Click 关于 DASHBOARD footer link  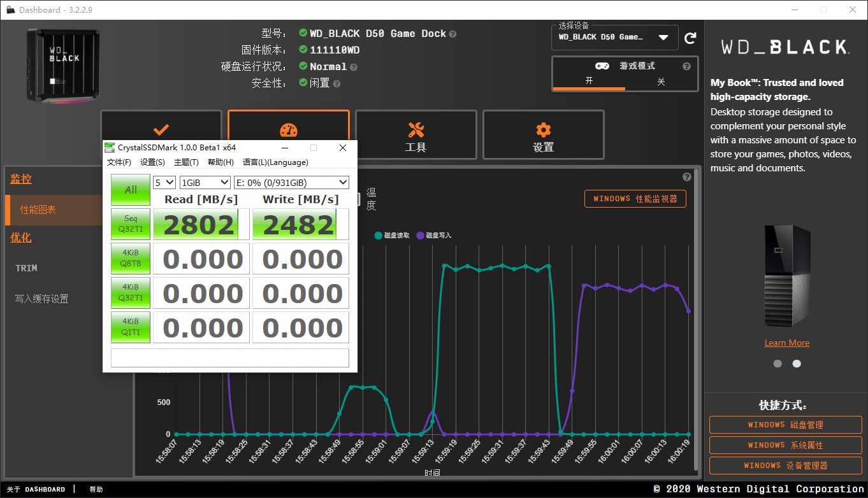click(x=36, y=490)
